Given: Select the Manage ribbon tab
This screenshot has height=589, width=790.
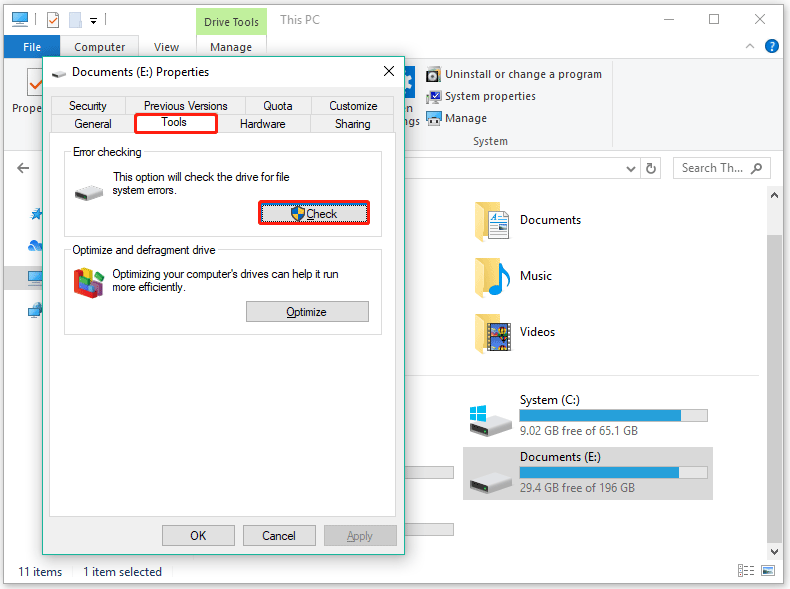Looking at the screenshot, I should [x=231, y=47].
